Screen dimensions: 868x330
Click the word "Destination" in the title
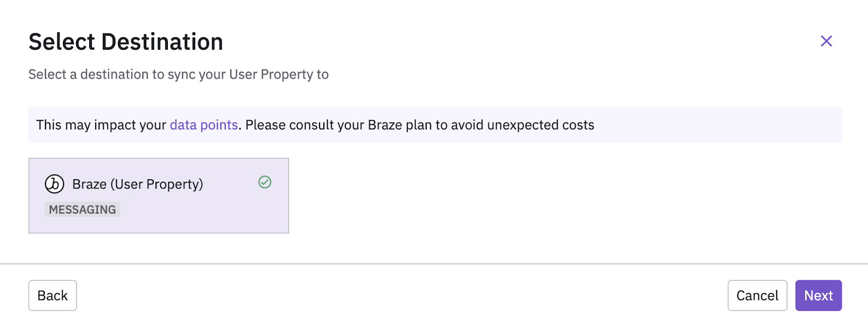click(x=162, y=42)
